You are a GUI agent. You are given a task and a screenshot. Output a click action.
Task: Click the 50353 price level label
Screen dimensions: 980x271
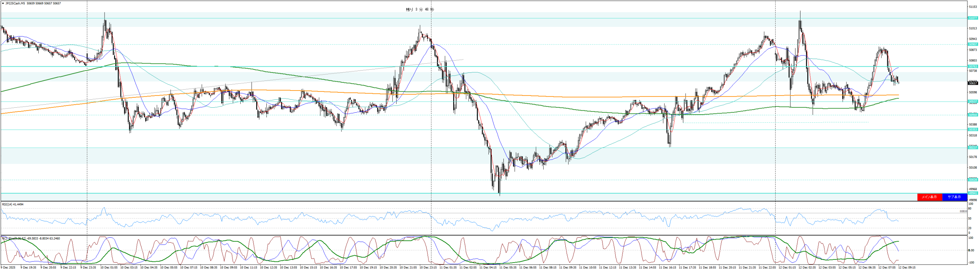point(972,130)
